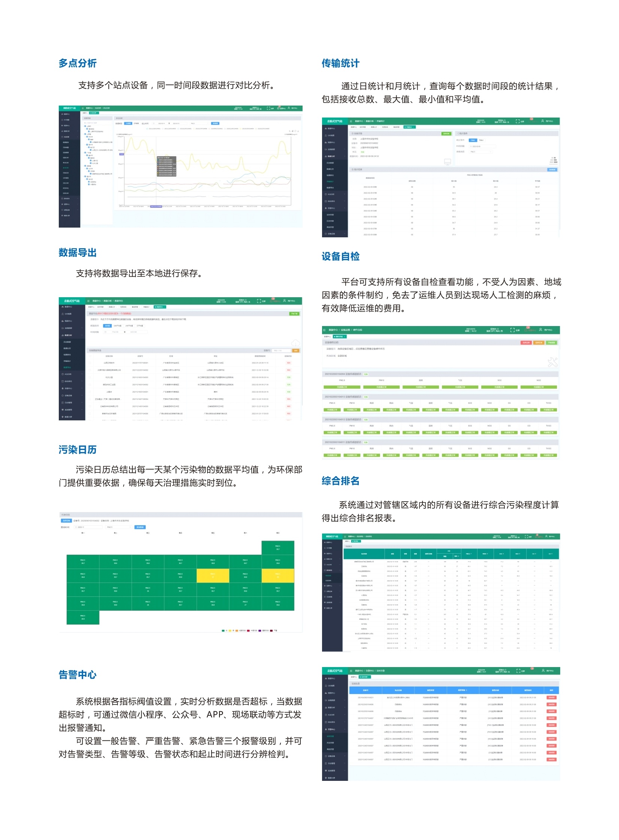Image resolution: width=619 pixels, height=840 pixels.
Task: Open 历史告警 sidebar item in 告警中心 screenshot
Action: tap(331, 743)
